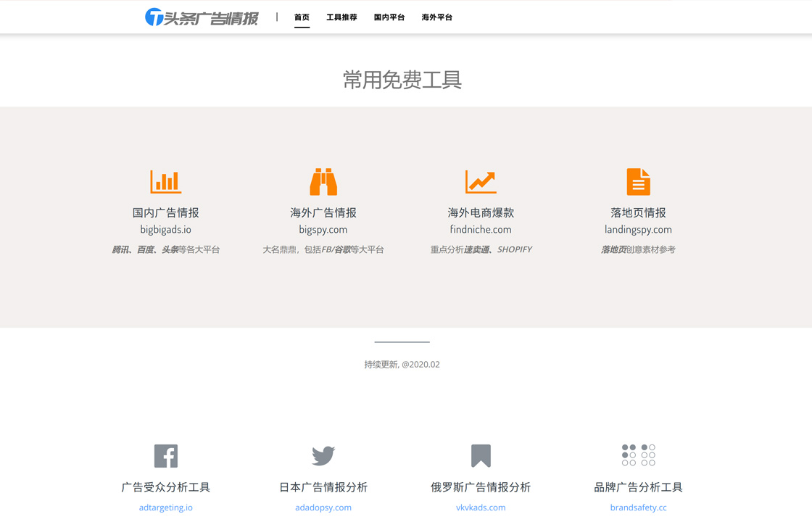Click the Twitter bird icon
The image size is (812, 522).
(x=323, y=456)
